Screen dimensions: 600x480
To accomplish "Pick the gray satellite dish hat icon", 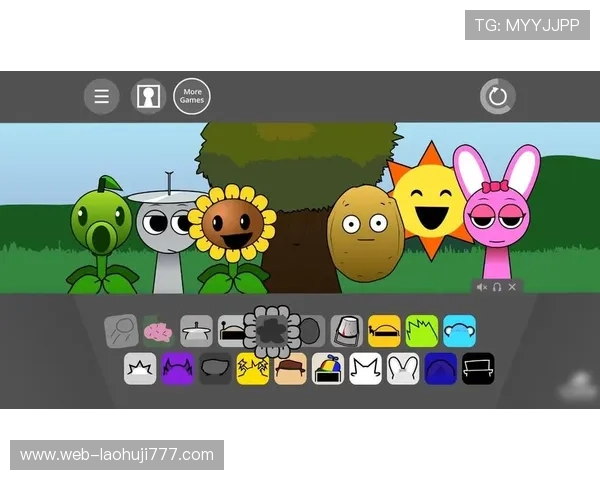I will pos(196,331).
